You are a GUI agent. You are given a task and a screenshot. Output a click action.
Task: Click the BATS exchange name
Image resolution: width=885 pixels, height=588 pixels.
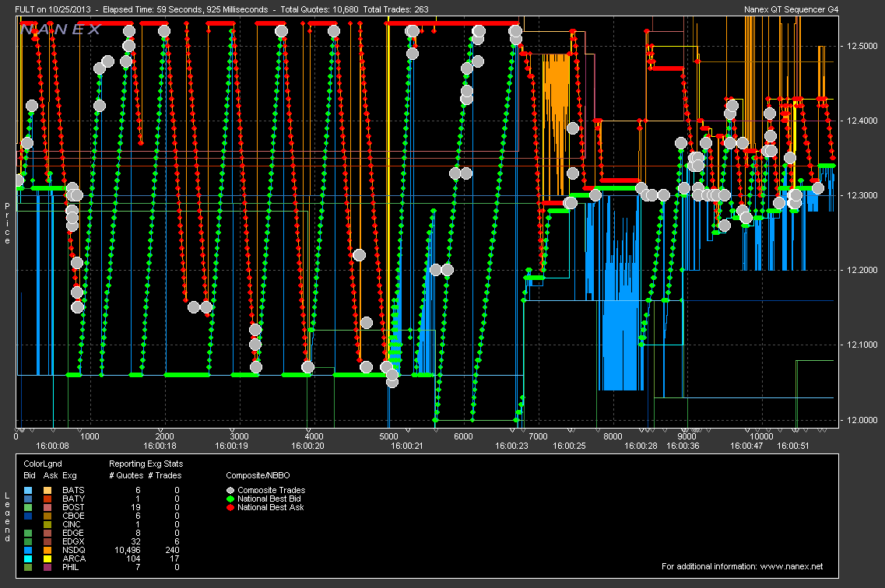(x=73, y=491)
